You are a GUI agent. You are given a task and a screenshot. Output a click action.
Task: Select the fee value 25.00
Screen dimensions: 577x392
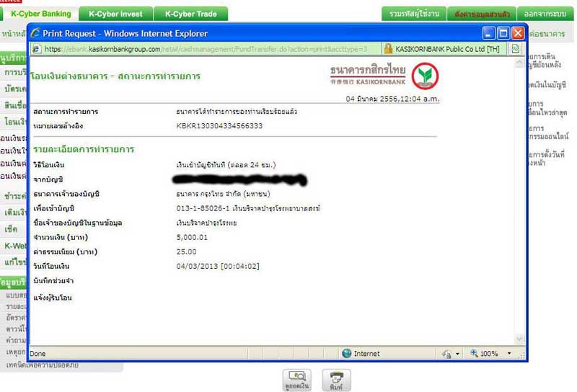[x=186, y=252]
